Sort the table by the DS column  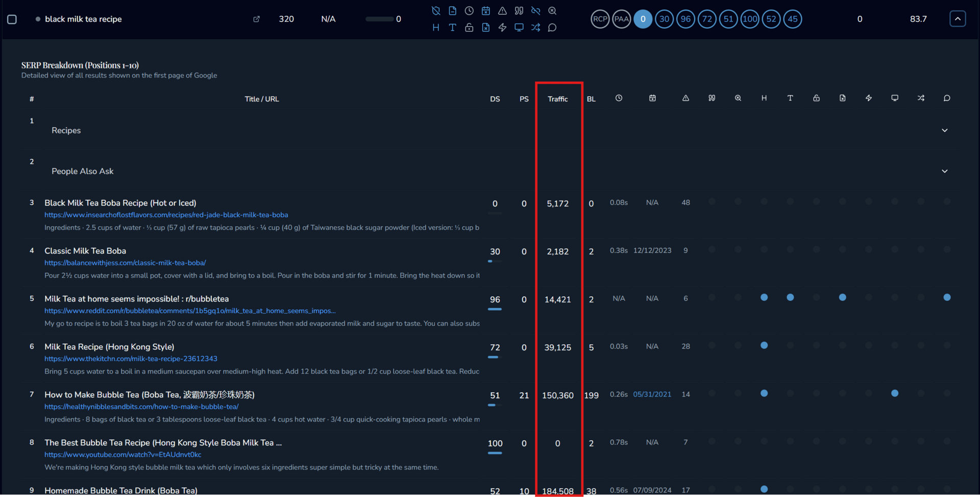(495, 99)
